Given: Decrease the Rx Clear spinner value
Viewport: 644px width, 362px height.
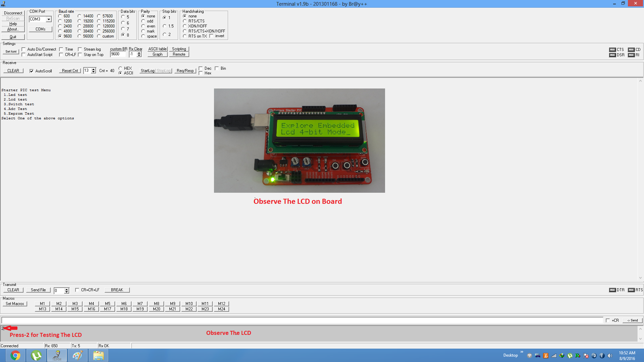Looking at the screenshot, I should [139, 56].
